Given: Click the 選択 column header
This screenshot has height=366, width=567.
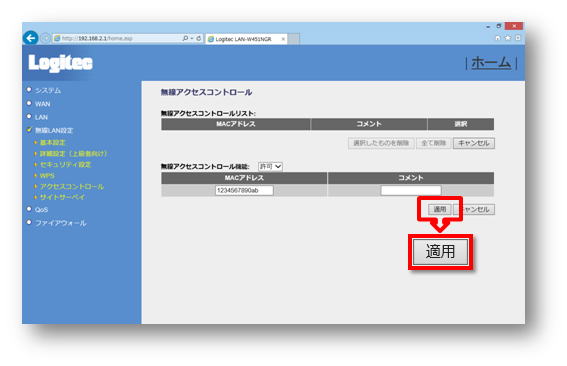Looking at the screenshot, I should tap(461, 124).
